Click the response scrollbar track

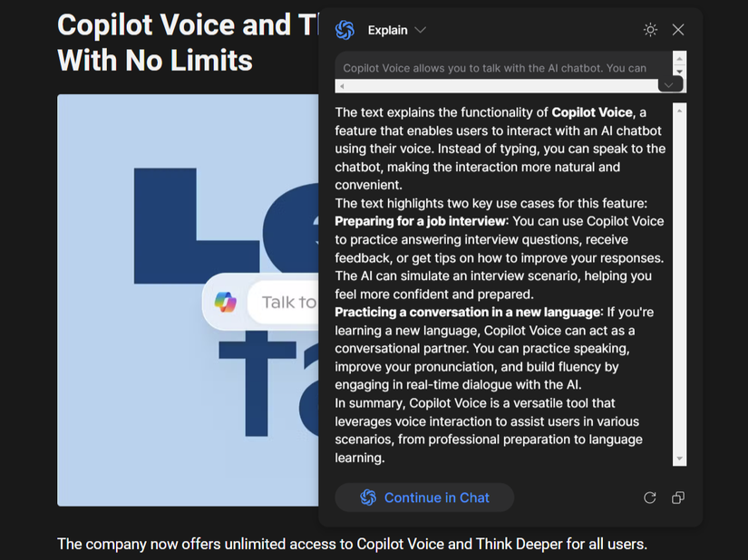click(679, 285)
